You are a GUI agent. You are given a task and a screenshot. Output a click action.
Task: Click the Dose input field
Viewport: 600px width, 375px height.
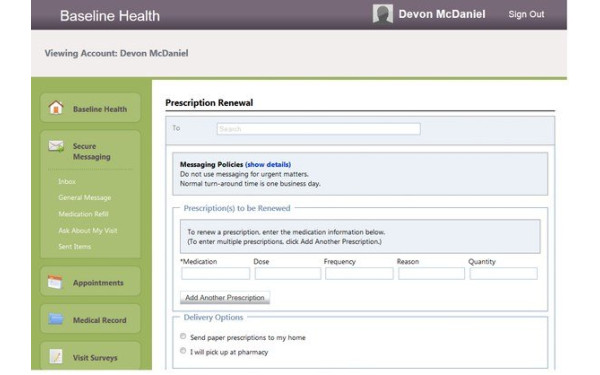tap(288, 274)
